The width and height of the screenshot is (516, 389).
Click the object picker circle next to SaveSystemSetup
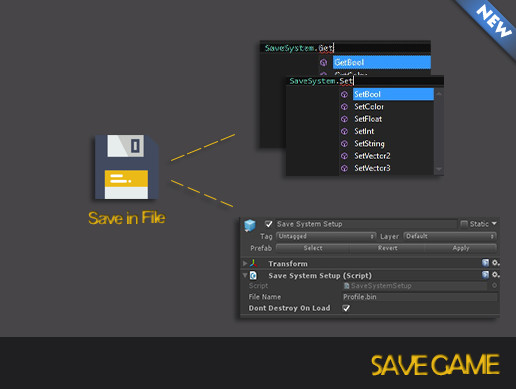point(494,285)
